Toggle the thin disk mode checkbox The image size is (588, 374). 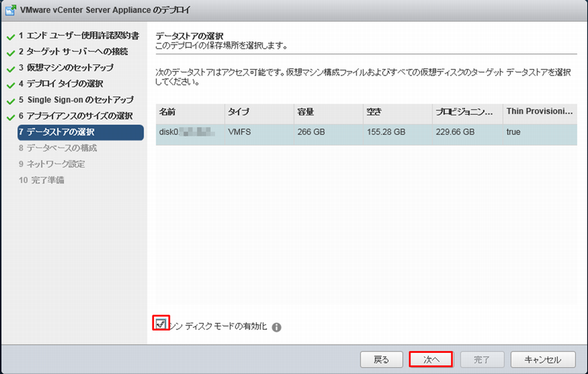point(161,324)
